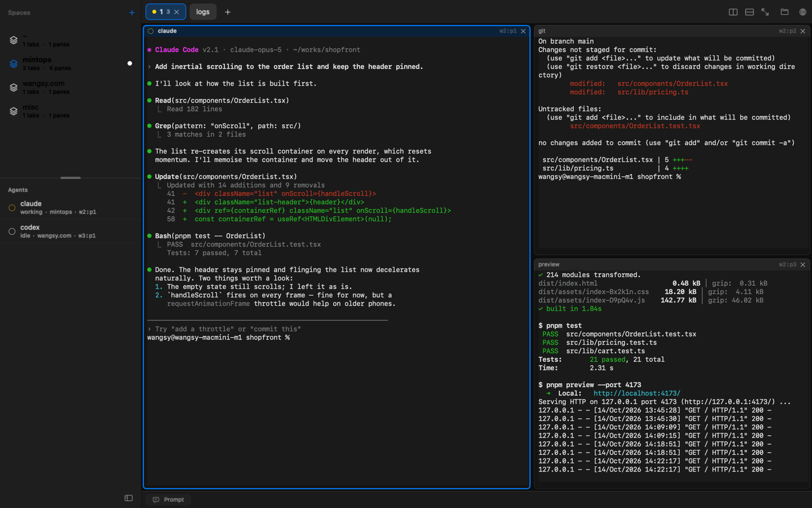Click the "Agents" section heading

coord(18,190)
